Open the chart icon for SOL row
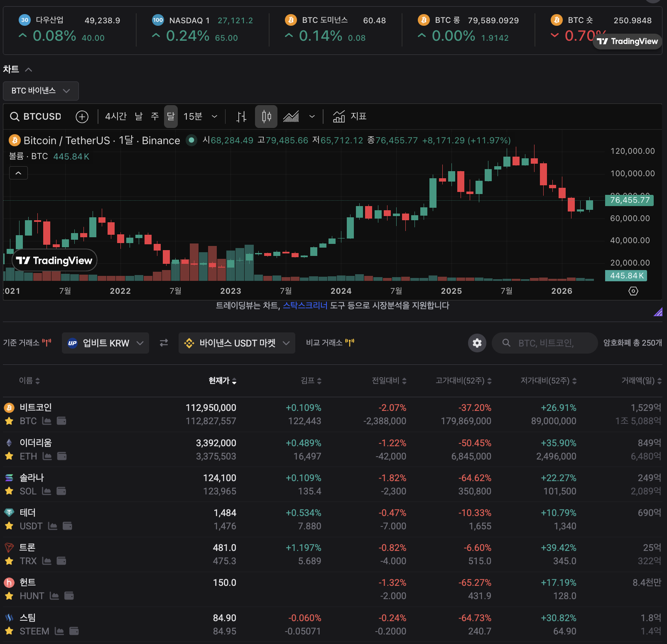Image resolution: width=667 pixels, height=644 pixels. coord(47,491)
